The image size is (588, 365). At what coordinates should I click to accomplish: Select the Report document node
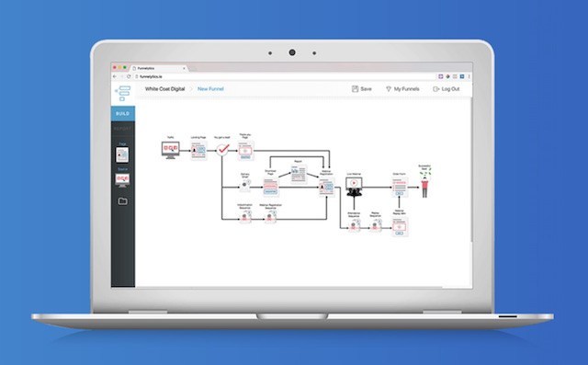click(299, 174)
